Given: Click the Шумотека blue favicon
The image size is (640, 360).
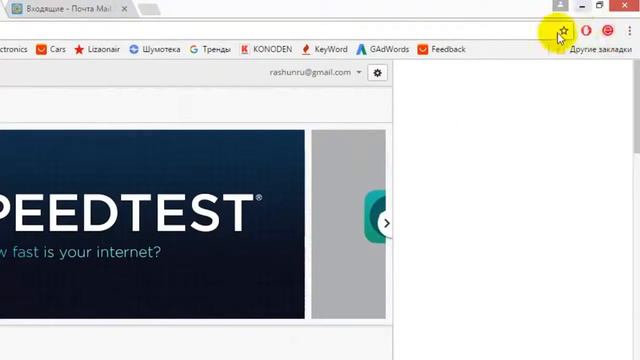Looking at the screenshot, I should [134, 49].
